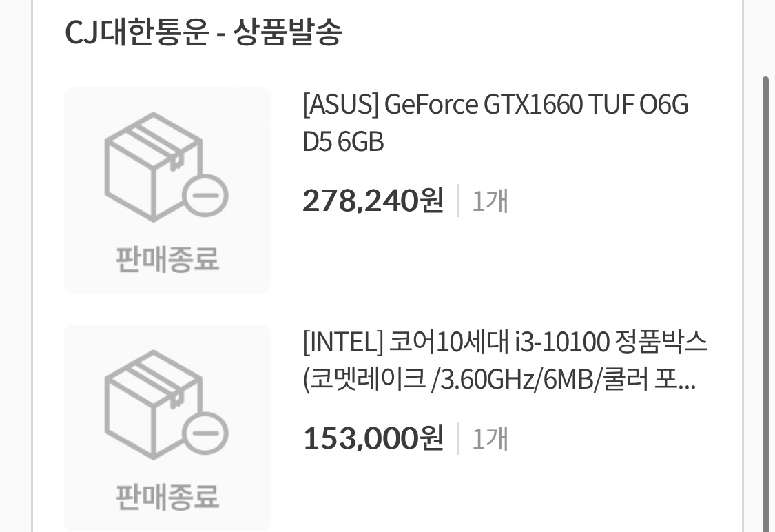Viewport: 775px width, 532px height.
Task: Open the ASUS graphics card thumbnail placeholder
Action: pyautogui.click(x=167, y=190)
